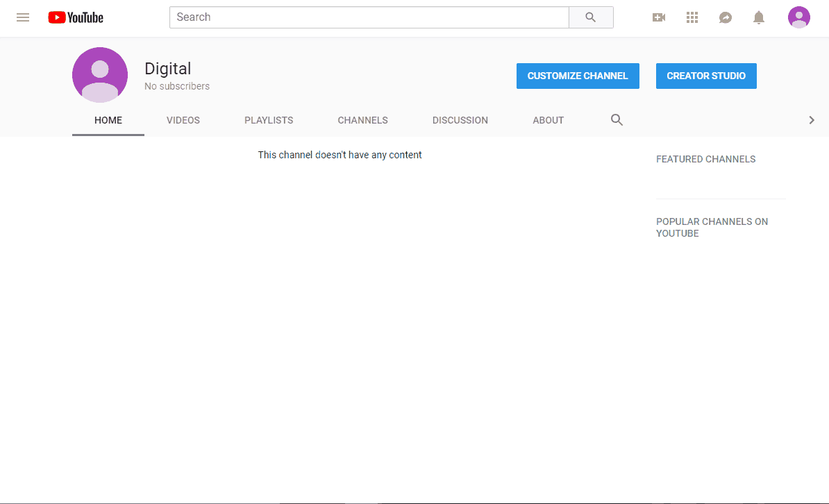Click POPULAR CHANNELS ON YOUTUBE heading
This screenshot has height=504, width=829.
712,228
